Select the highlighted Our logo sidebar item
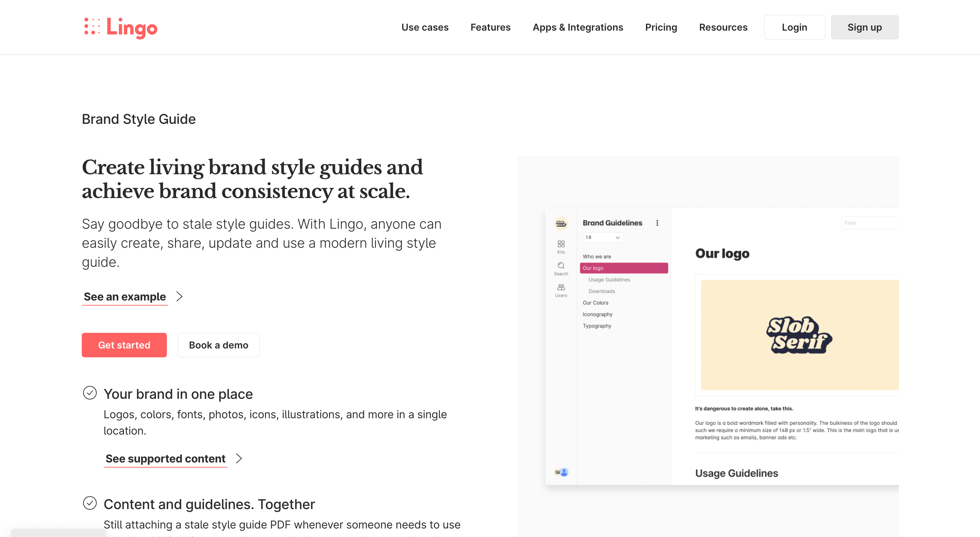 [x=623, y=268]
